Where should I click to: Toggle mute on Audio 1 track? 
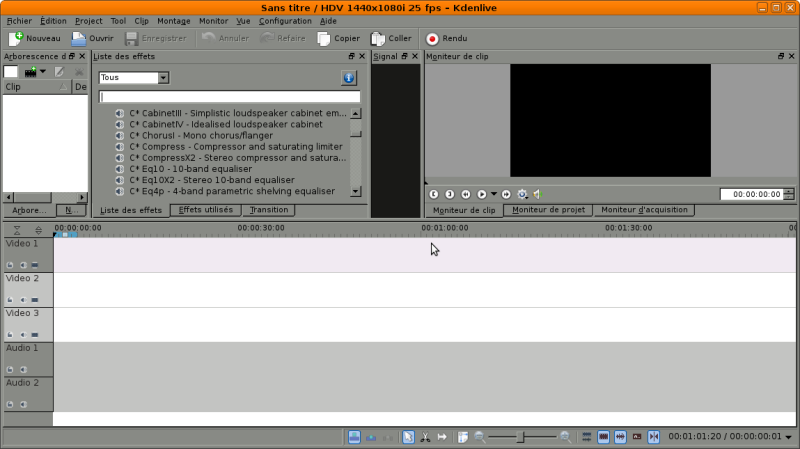tap(23, 369)
